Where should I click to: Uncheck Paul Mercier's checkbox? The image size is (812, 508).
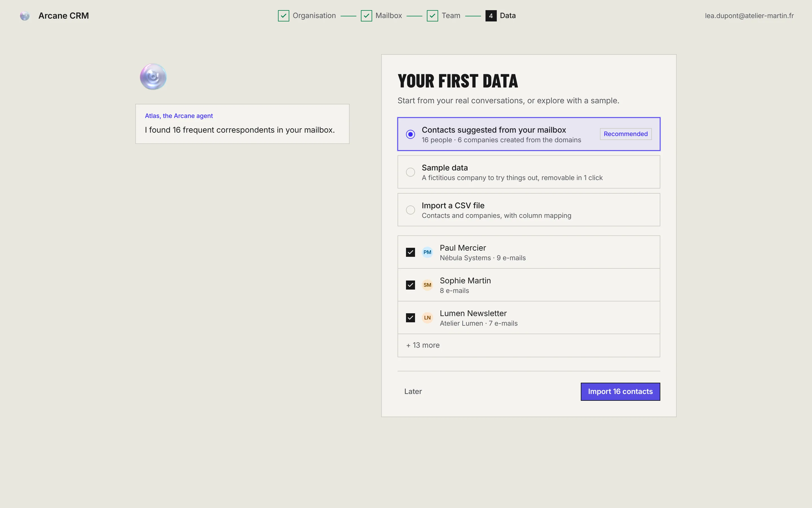410,252
